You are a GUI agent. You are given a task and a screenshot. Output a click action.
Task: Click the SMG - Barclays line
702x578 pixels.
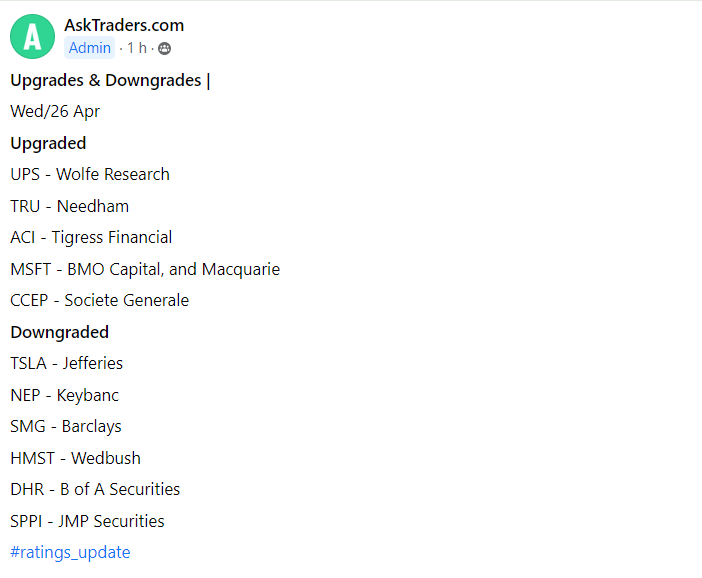click(66, 426)
